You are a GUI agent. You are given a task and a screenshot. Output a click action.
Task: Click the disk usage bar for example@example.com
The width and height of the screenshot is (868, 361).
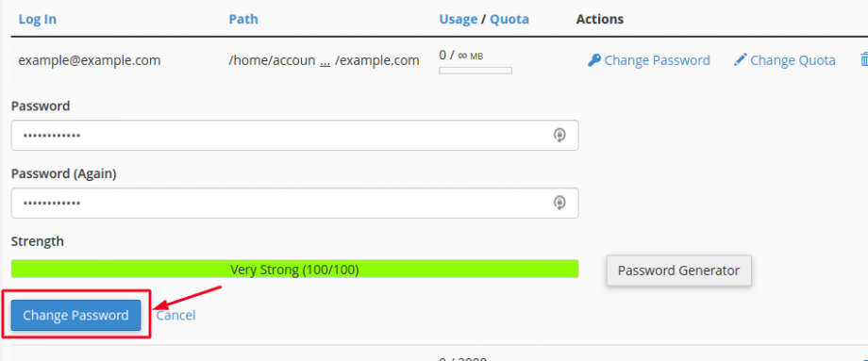pyautogui.click(x=475, y=70)
